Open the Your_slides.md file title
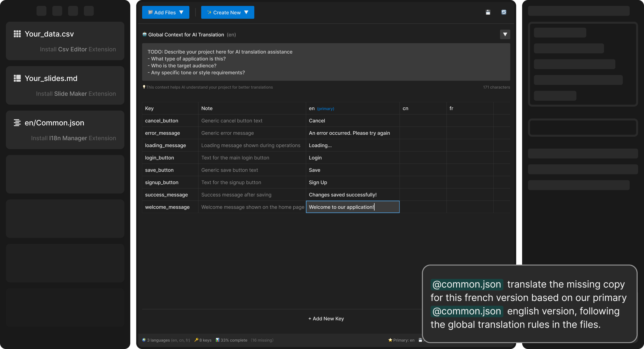Image resolution: width=644 pixels, height=349 pixels. tap(51, 78)
